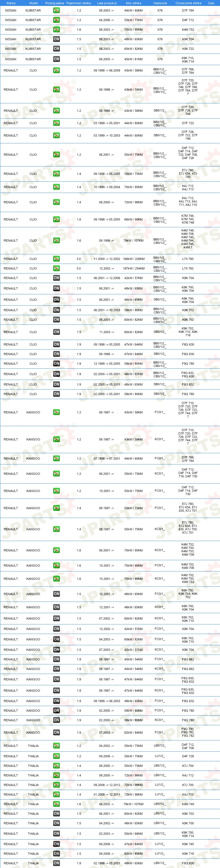Click the engine code K9K 718
The height and width of the screenshot is (868, 220).
pyautogui.click(x=188, y=854)
